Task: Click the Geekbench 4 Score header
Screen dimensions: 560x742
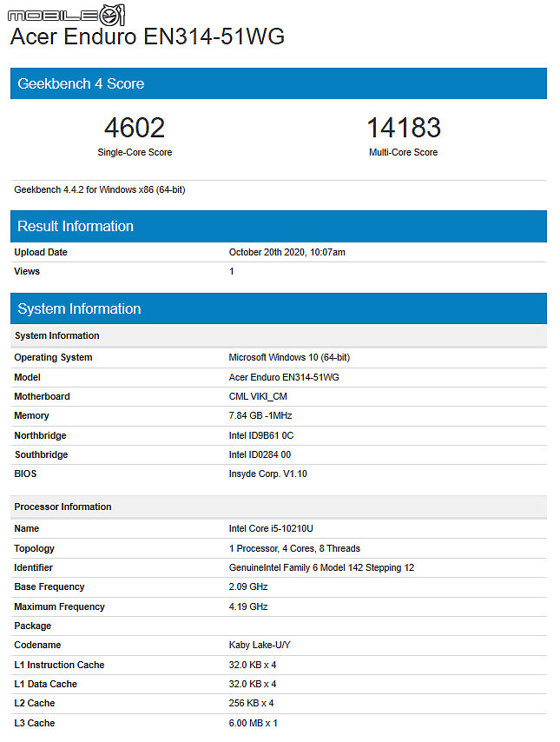Action: coord(279,83)
